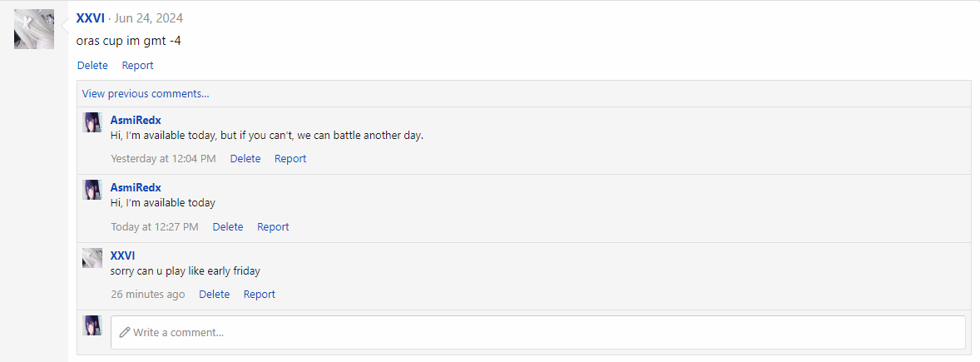Image resolution: width=980 pixels, height=362 pixels.
Task: Expand View previous comments
Action: click(146, 94)
